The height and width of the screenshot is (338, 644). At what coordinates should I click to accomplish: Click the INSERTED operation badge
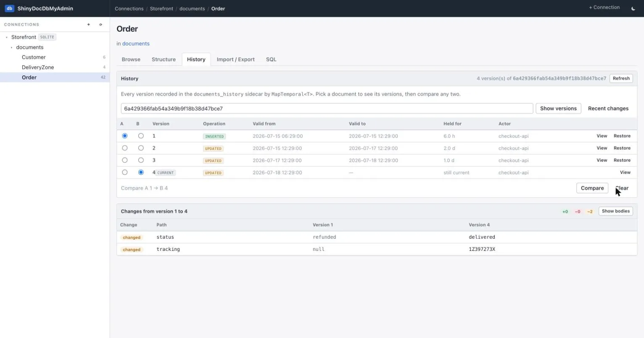click(214, 136)
